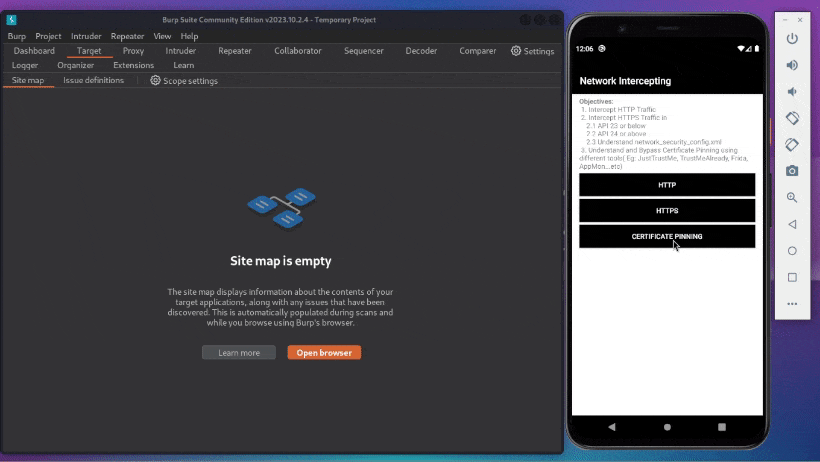Tap battery status icon on phone

(x=757, y=49)
